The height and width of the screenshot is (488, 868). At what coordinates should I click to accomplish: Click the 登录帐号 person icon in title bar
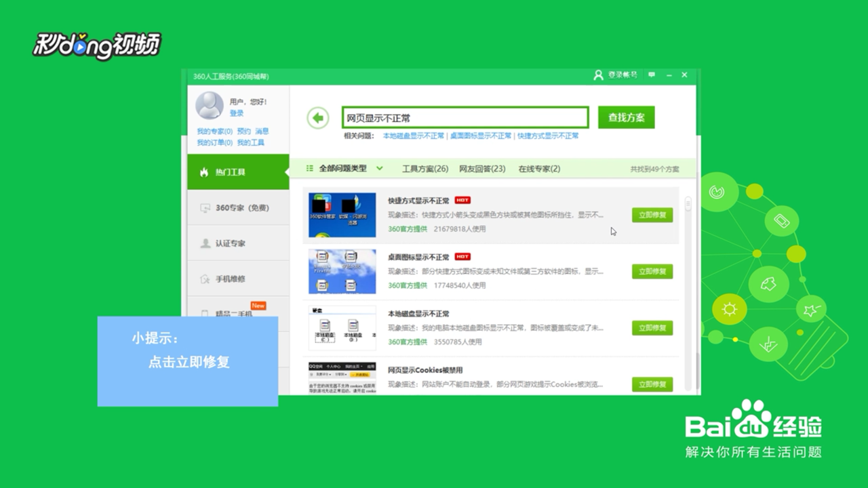coord(598,75)
